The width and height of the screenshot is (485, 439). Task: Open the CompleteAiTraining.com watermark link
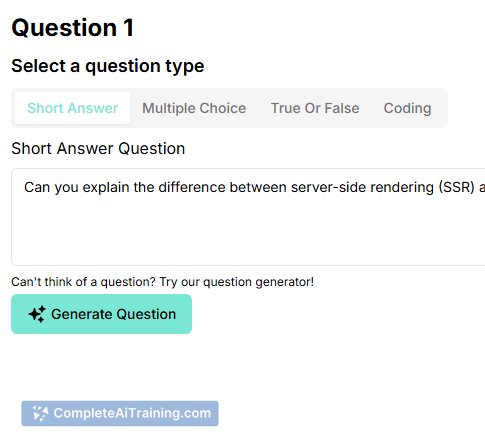[120, 413]
